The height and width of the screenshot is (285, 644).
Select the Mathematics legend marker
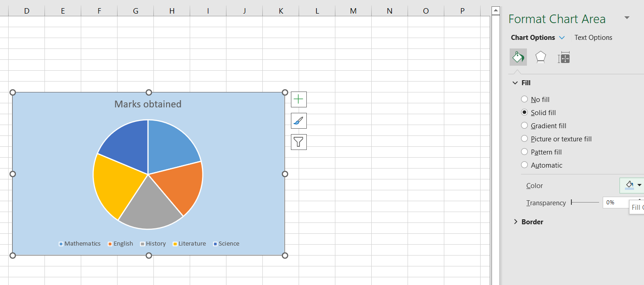[60, 243]
